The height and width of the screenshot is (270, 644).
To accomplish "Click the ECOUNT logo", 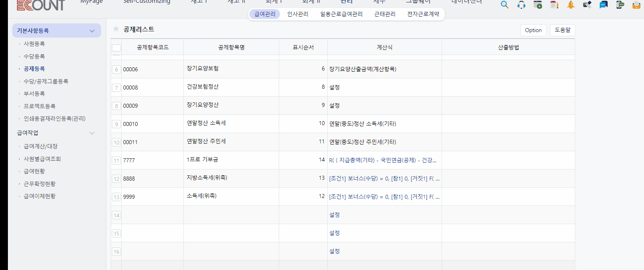I will click(41, 5).
